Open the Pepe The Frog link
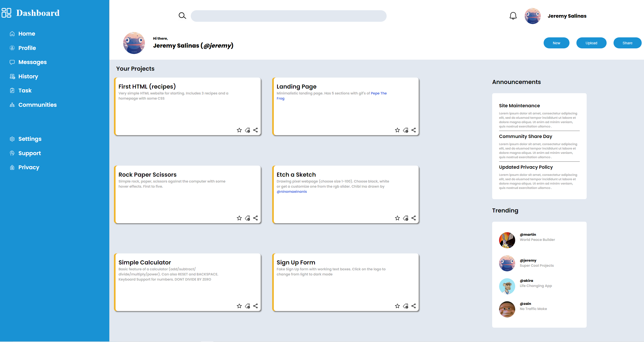 379,93
